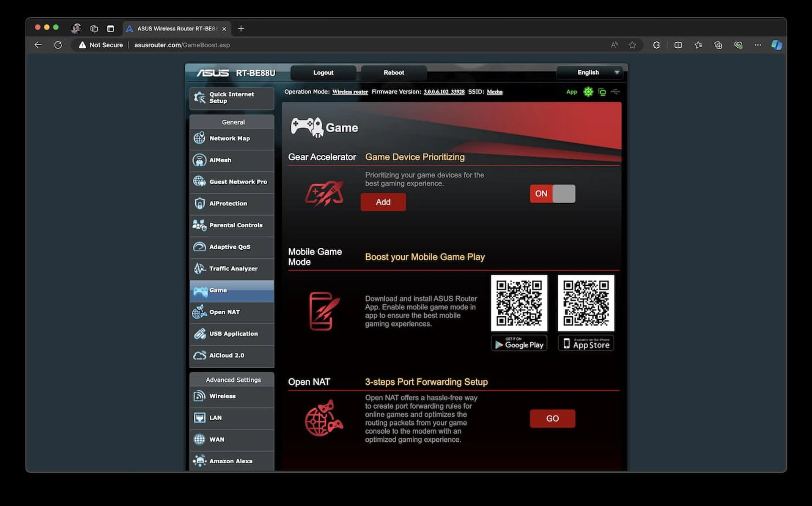Open browser split screen icon
This screenshot has width=812, height=506.
click(x=678, y=45)
